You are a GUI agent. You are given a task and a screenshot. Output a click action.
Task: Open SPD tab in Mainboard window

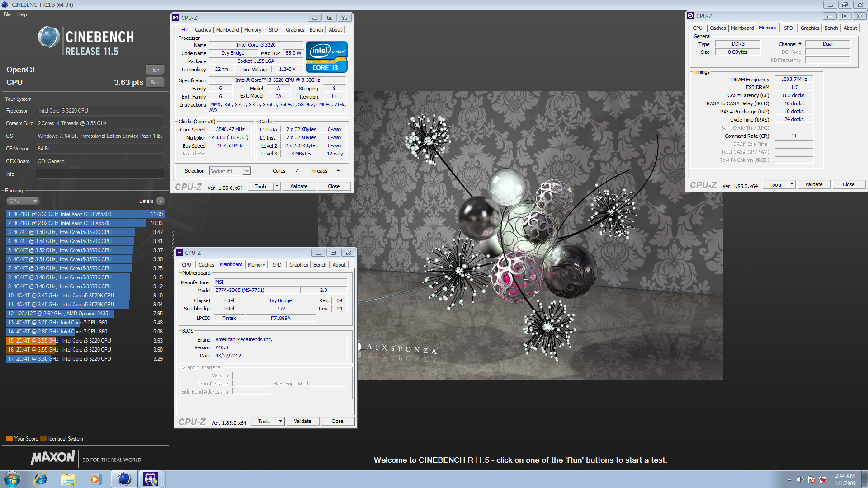tap(277, 265)
